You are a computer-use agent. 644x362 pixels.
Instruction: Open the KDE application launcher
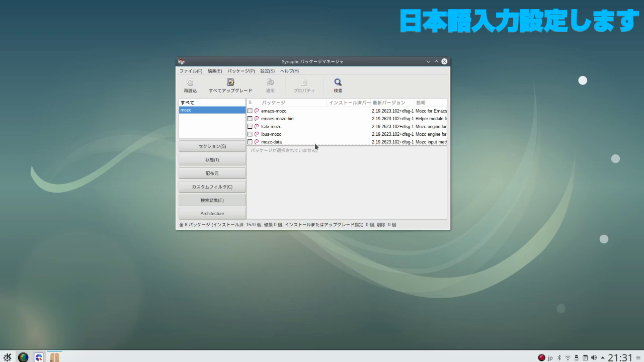pyautogui.click(x=8, y=357)
